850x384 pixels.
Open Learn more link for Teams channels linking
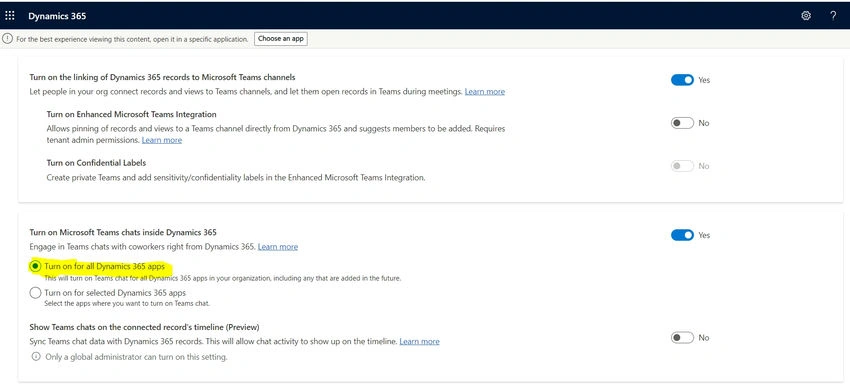485,92
